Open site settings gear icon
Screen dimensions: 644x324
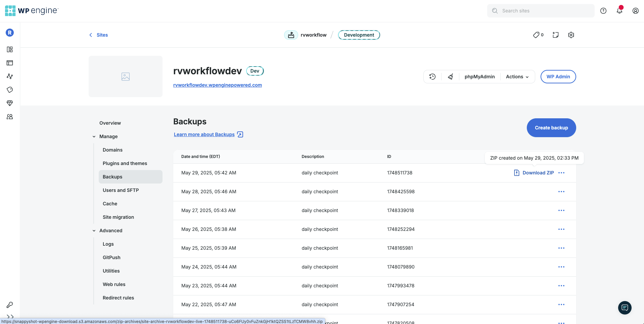[x=571, y=35]
